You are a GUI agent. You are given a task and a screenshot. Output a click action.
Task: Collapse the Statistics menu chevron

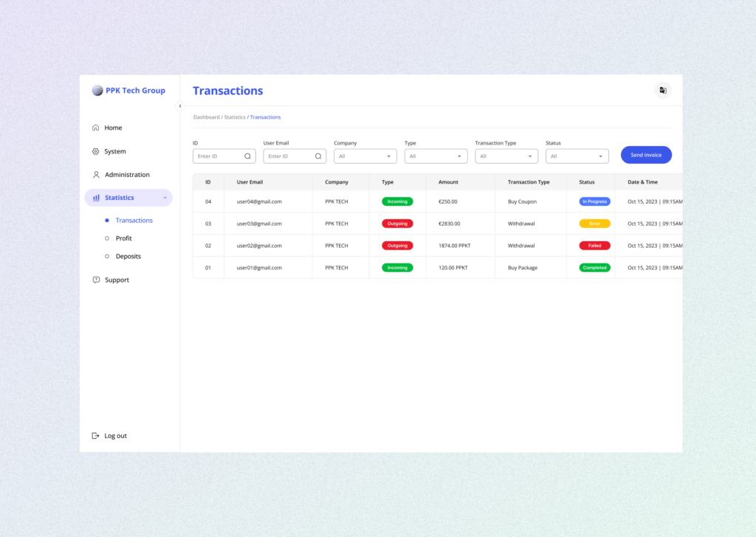[x=165, y=198]
